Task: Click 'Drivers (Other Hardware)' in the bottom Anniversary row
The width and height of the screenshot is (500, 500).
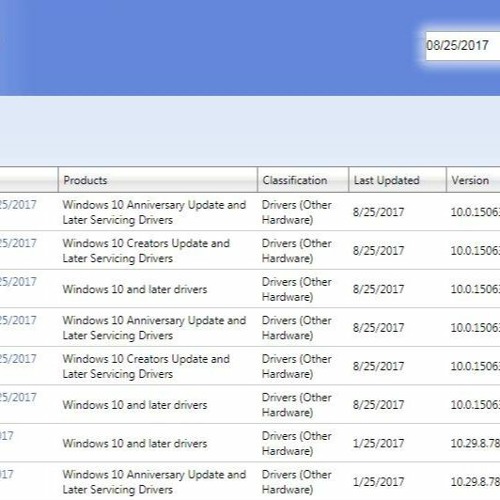Action: tap(297, 482)
